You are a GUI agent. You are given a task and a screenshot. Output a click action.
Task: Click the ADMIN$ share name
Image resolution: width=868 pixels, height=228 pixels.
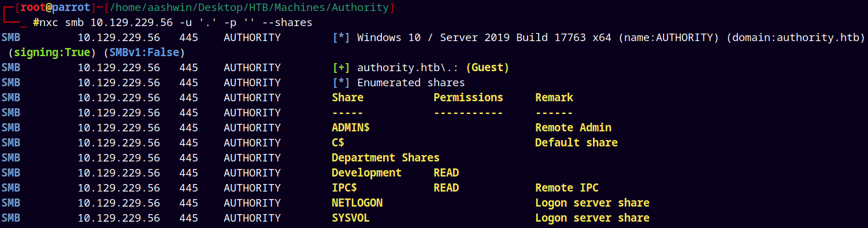coord(351,128)
